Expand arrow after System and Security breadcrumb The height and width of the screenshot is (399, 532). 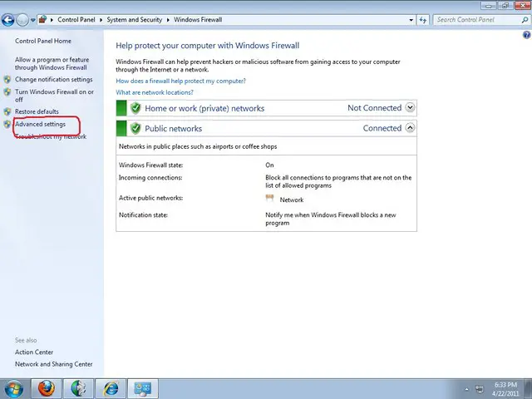pos(168,20)
